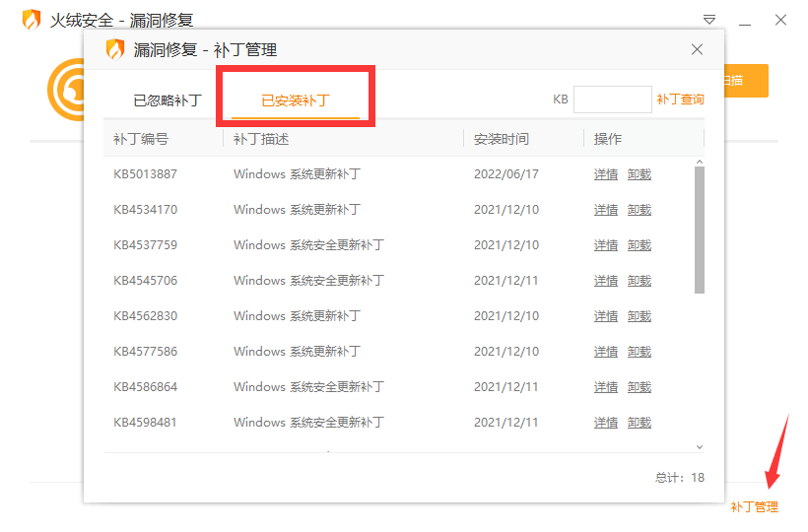Uninstall patch KB4577586 via 卸载
This screenshot has width=808, height=532.
tap(639, 352)
